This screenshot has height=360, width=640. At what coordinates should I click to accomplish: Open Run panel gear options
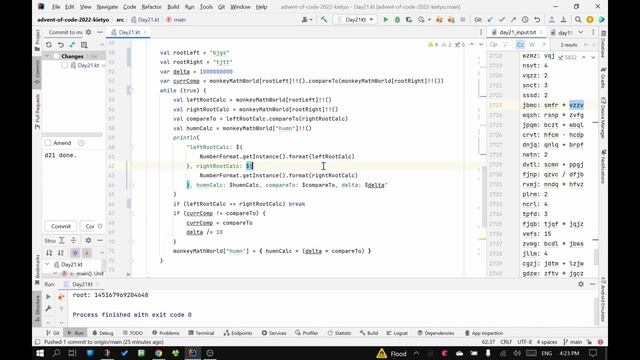pos(581,284)
